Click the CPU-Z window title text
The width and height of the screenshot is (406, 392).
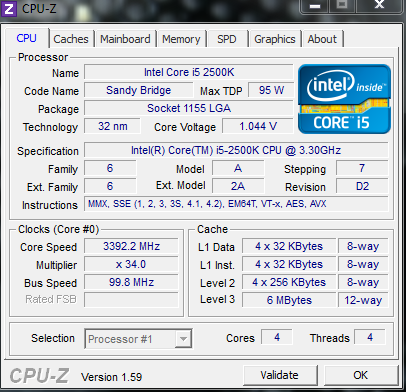[x=39, y=8]
